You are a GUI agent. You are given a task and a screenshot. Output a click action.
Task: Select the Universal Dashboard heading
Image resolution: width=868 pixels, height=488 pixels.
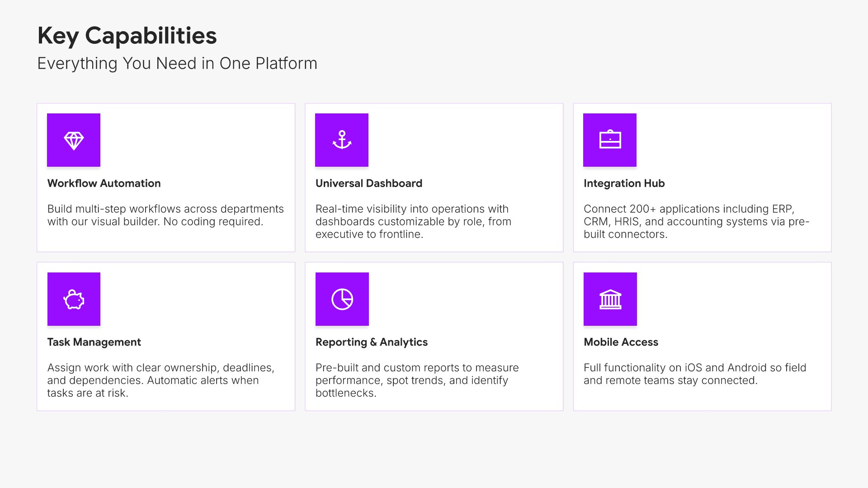point(369,183)
